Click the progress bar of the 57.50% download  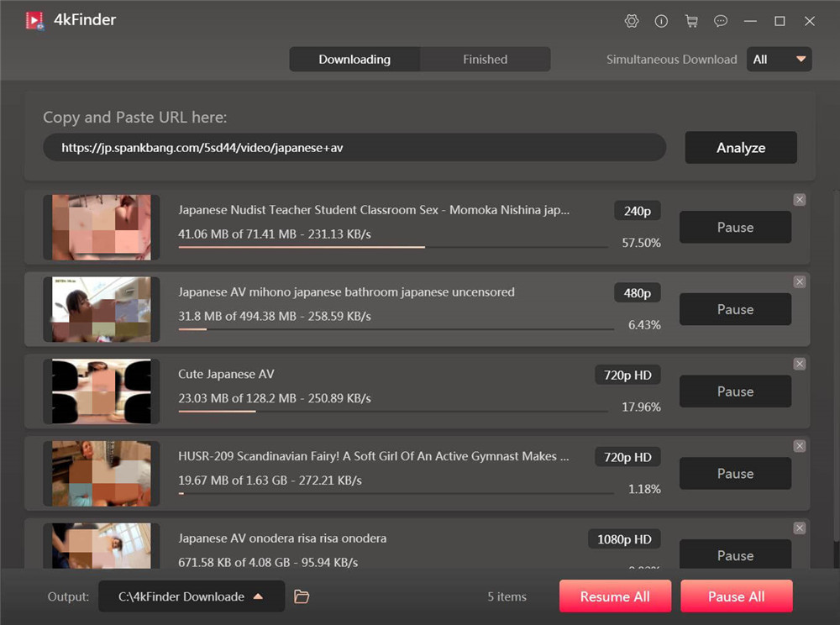[x=392, y=247]
